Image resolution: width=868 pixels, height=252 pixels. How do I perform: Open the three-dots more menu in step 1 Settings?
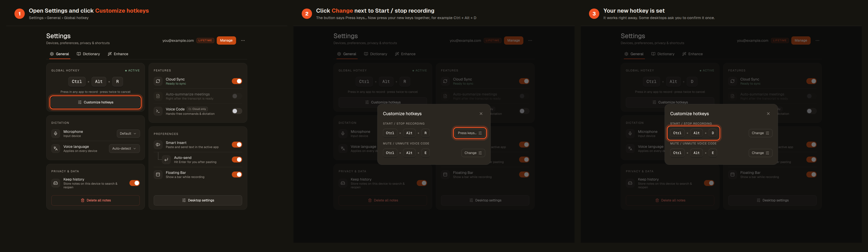point(243,40)
